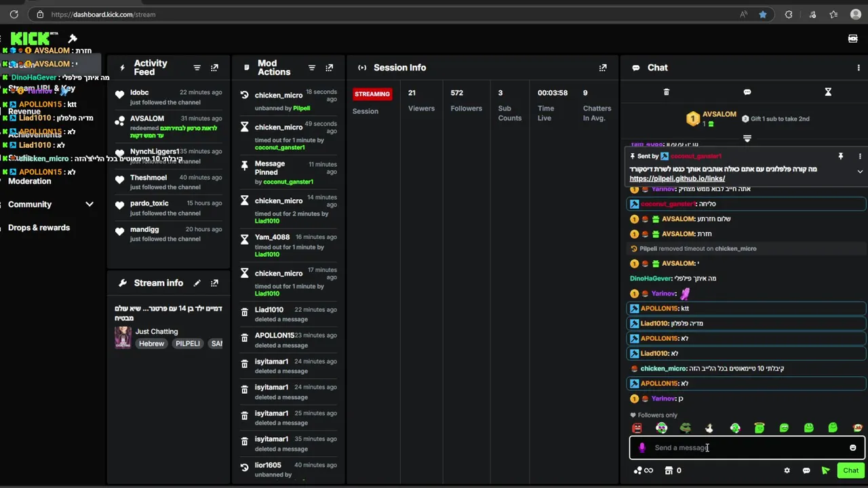
Task: Edit Stream info with pencil icon
Action: tap(197, 283)
